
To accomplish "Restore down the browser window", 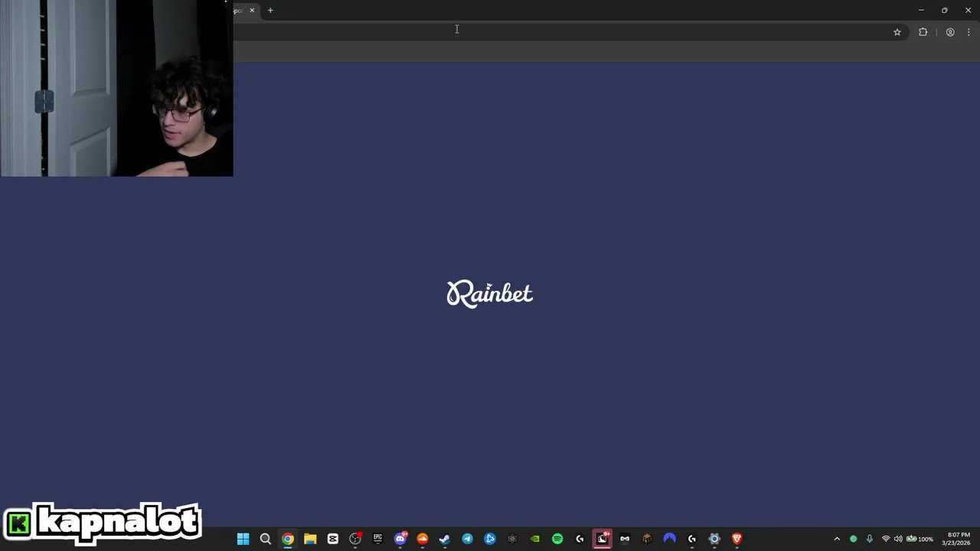I will pyautogui.click(x=945, y=11).
